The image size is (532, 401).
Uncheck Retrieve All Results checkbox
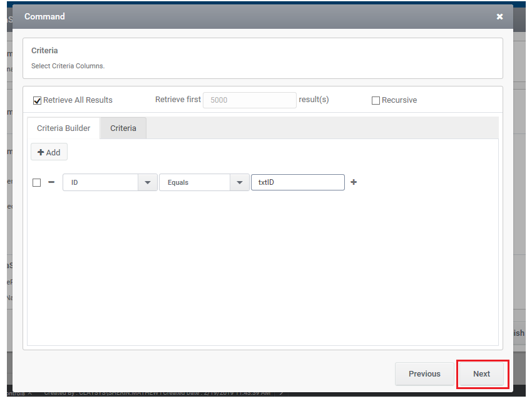click(37, 100)
